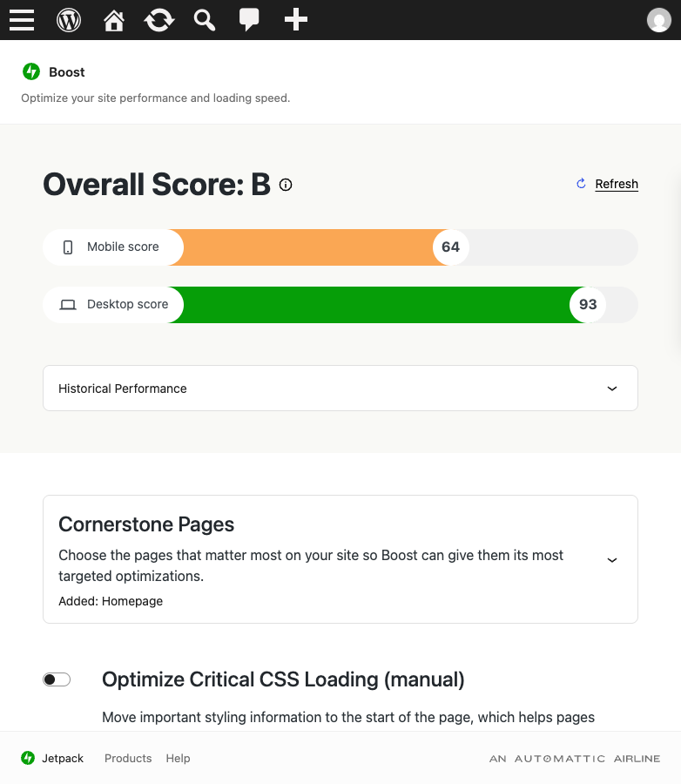
Task: Enable Optimize Critical CSS Loading toggle
Action: (57, 679)
